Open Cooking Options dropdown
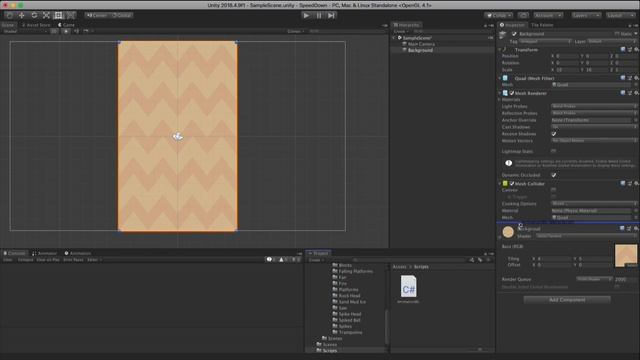The width and height of the screenshot is (640, 360). click(594, 204)
